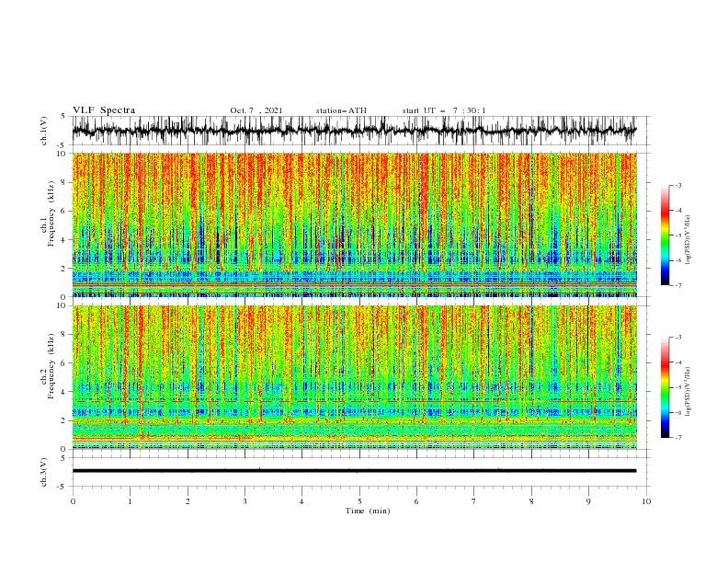728x563 pixels.
Task: Click the ch.1 colorbar log(PSD) label
Action: (x=688, y=240)
